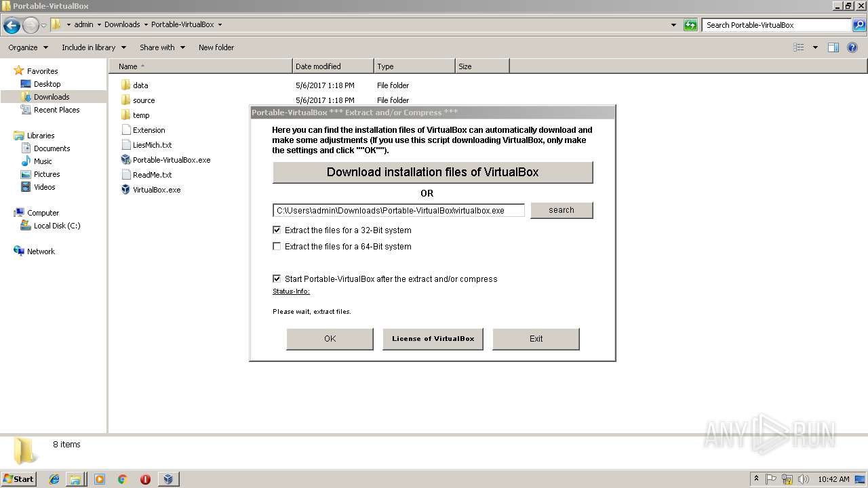The height and width of the screenshot is (488, 868).
Task: Open Documents library
Action: [52, 148]
